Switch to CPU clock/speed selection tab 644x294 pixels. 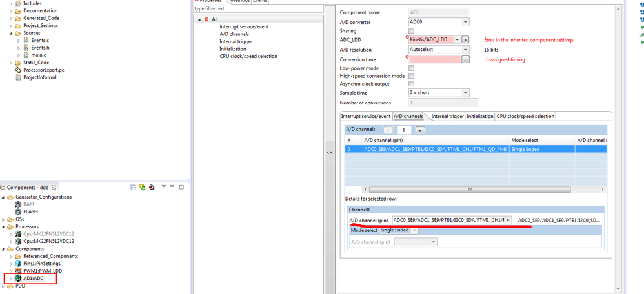[525, 116]
